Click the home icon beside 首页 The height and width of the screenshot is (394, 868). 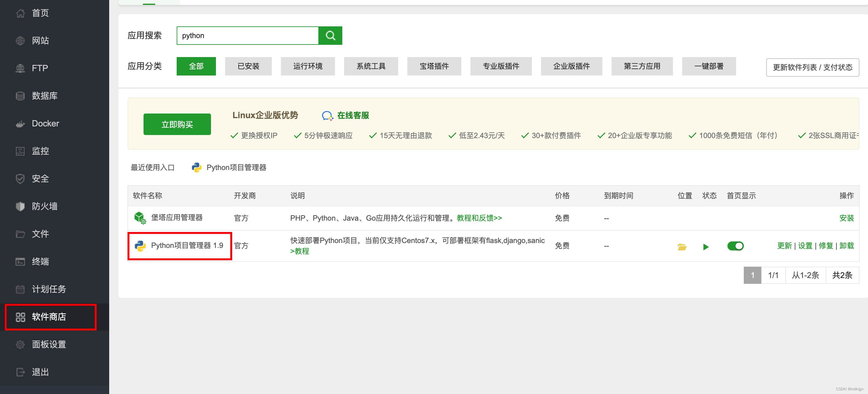(20, 13)
